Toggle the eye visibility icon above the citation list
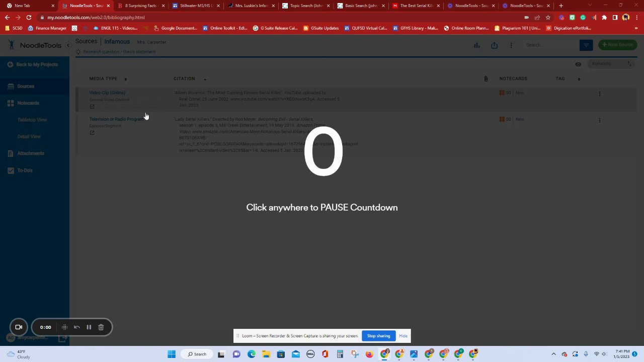The width and height of the screenshot is (644, 362). coord(578,64)
